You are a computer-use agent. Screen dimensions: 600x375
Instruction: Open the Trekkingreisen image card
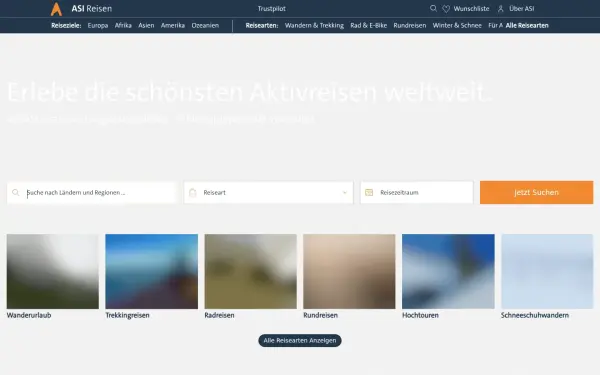[x=152, y=271]
